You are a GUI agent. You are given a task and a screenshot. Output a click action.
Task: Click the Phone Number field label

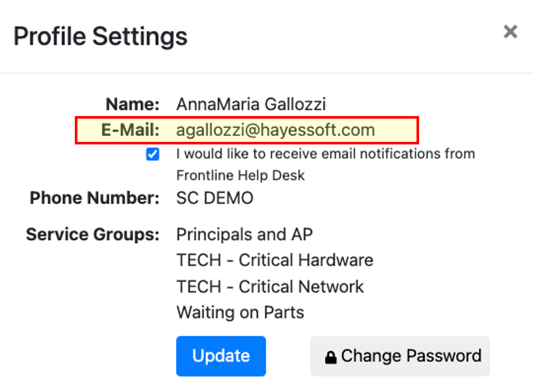[95, 198]
